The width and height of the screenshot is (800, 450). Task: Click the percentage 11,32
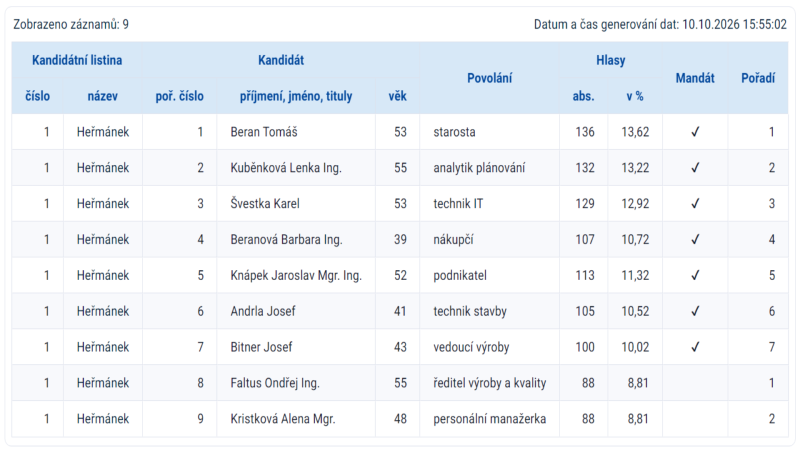click(x=635, y=276)
